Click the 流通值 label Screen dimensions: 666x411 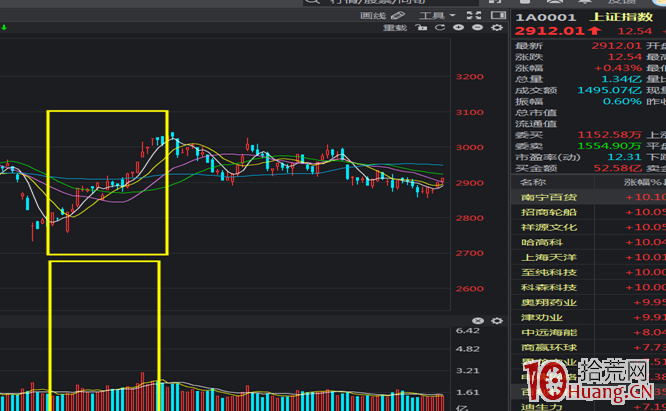tap(536, 124)
